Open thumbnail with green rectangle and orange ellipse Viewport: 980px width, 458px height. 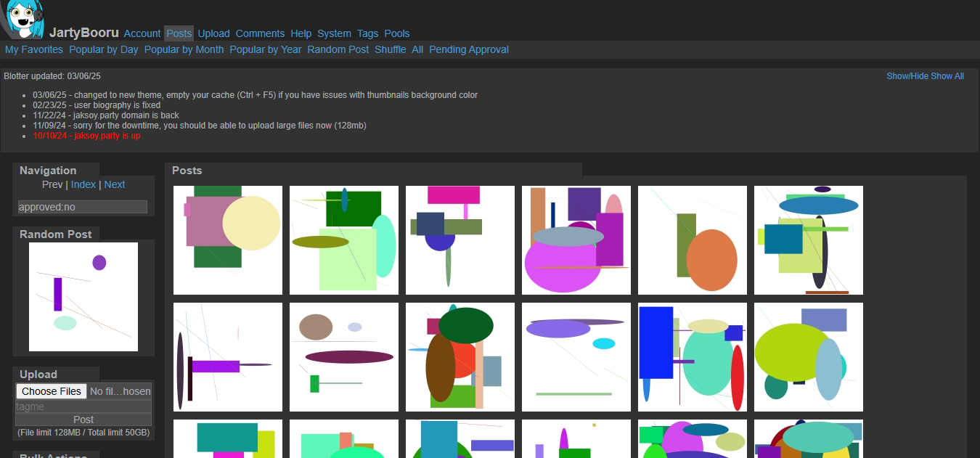(x=693, y=240)
